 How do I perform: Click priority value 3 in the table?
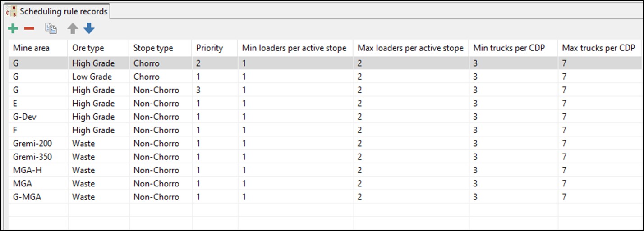tap(199, 90)
